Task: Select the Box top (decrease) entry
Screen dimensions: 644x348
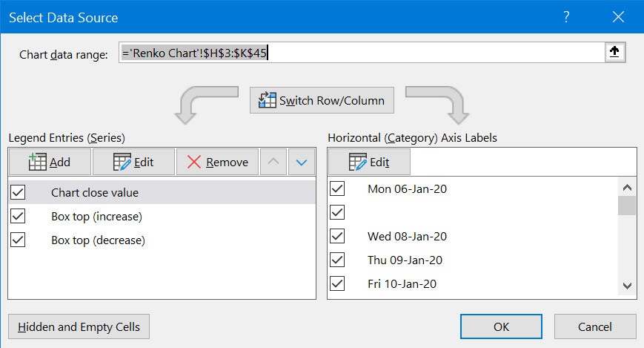Action: [98, 240]
